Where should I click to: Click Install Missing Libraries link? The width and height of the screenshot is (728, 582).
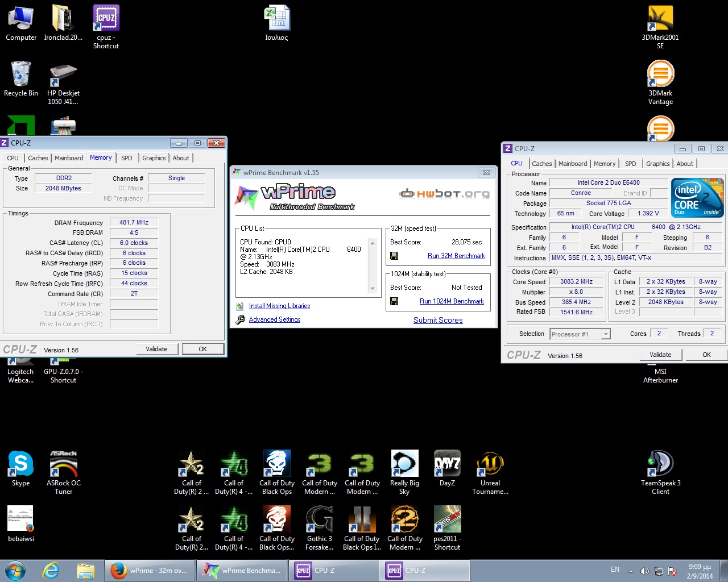(279, 306)
